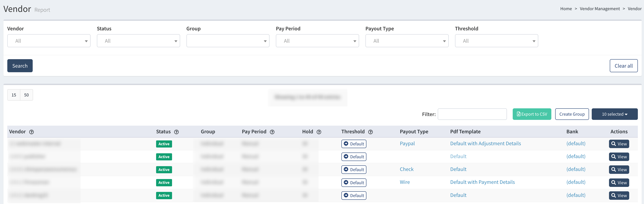
Task: Click the Export to CSV file icon
Action: coord(519,114)
